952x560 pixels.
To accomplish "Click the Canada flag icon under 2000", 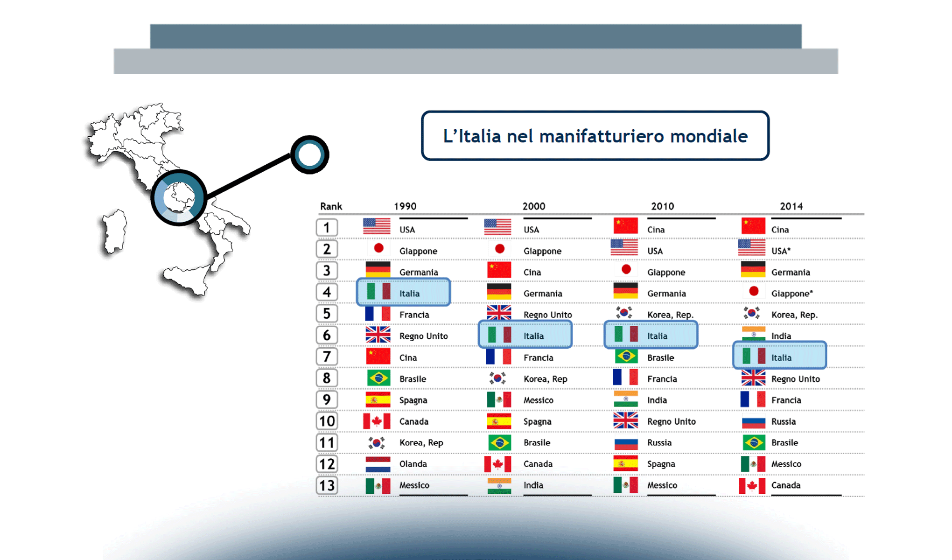I will (x=498, y=464).
